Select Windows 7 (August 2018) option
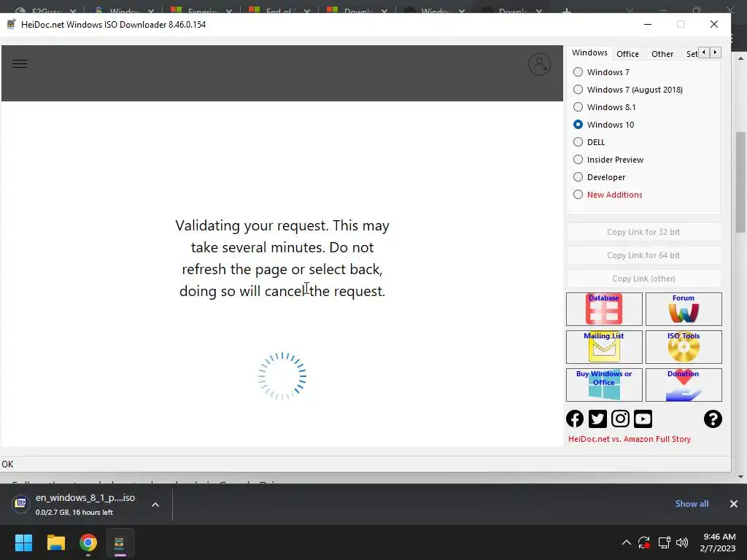 (578, 90)
